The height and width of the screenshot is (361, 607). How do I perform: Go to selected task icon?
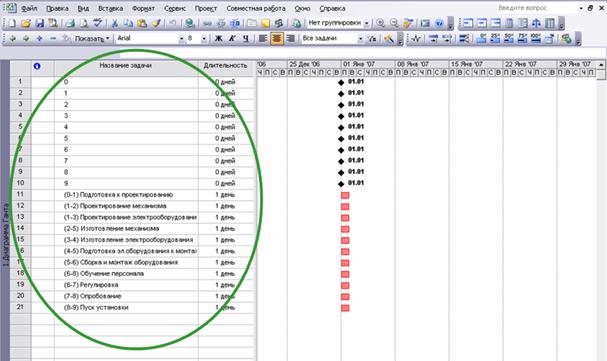coord(408,23)
